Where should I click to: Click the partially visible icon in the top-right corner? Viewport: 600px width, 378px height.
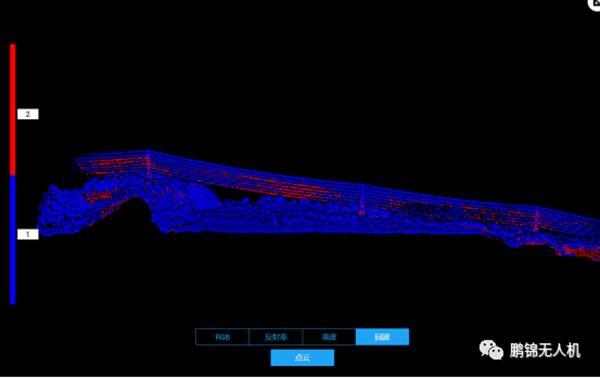(594, 4)
